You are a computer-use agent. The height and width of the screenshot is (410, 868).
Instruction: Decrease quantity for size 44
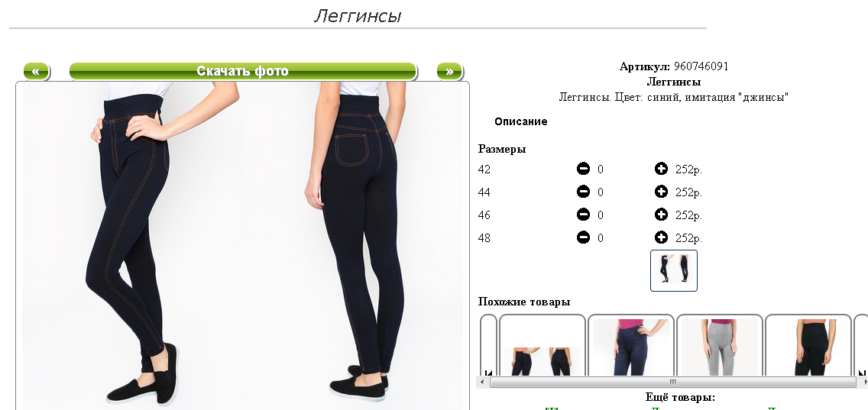583,192
